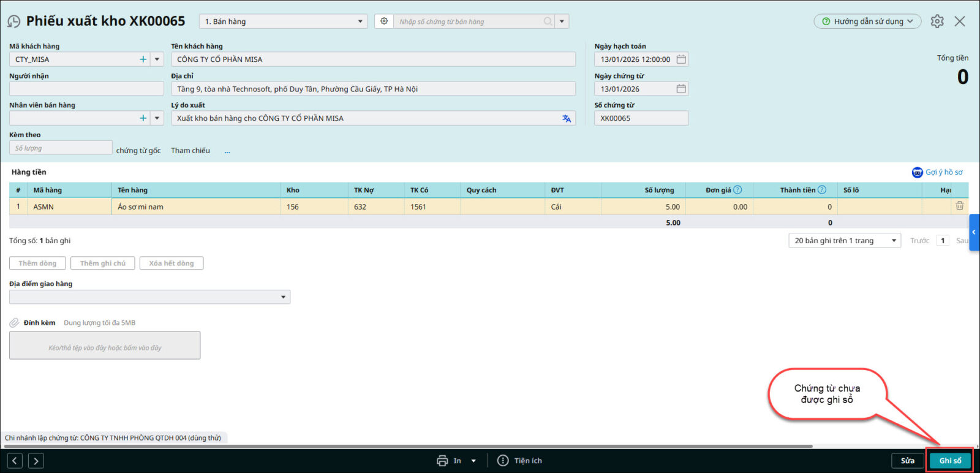Click the calendar icon for Ngày hạch toán
The image size is (980, 473).
(681, 59)
